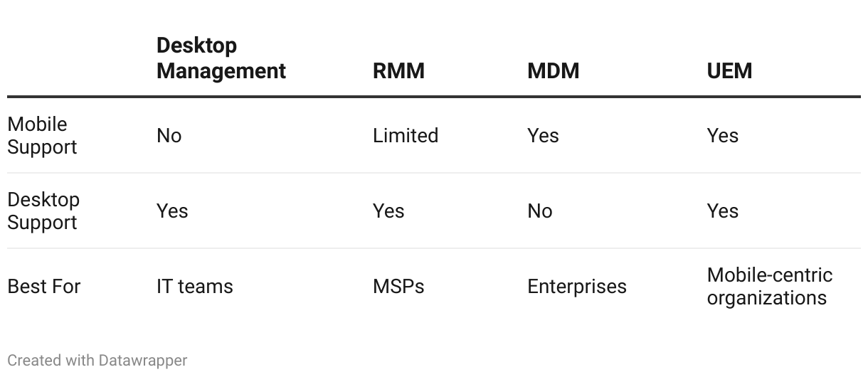This screenshot has height=377, width=868.
Task: Select Yes under UEM for Desktop Support
Action: (723, 211)
